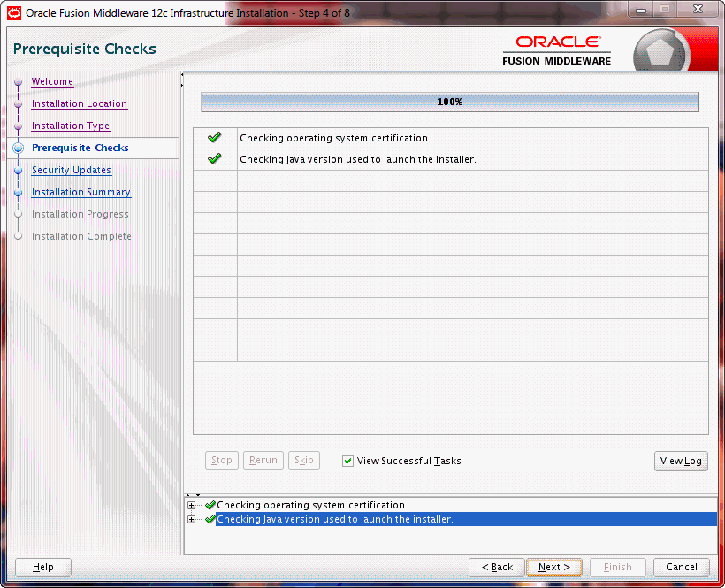Expand the Java version check tree node
Screen dimensions: 725x588
(192, 520)
